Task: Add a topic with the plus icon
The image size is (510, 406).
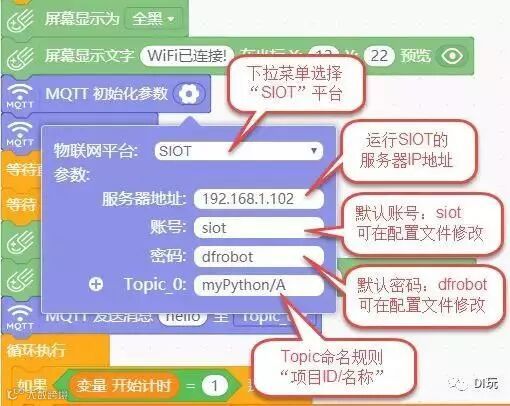Action: (x=96, y=284)
